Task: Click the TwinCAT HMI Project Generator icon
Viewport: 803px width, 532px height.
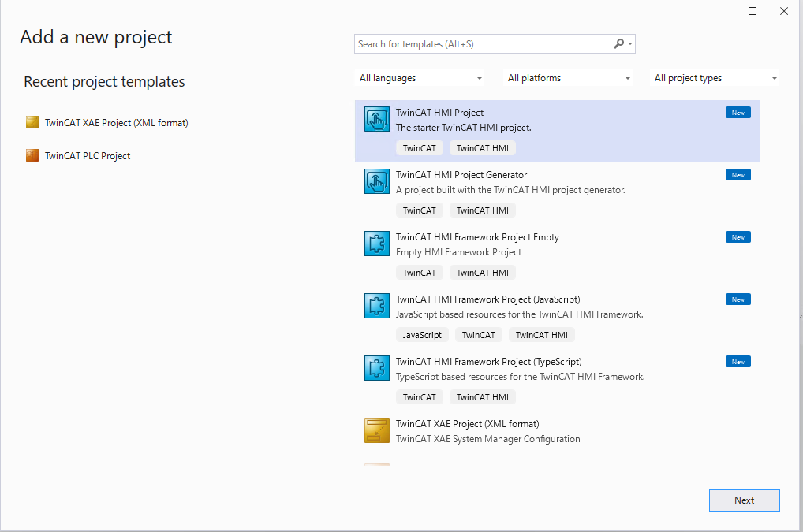Action: click(x=377, y=181)
